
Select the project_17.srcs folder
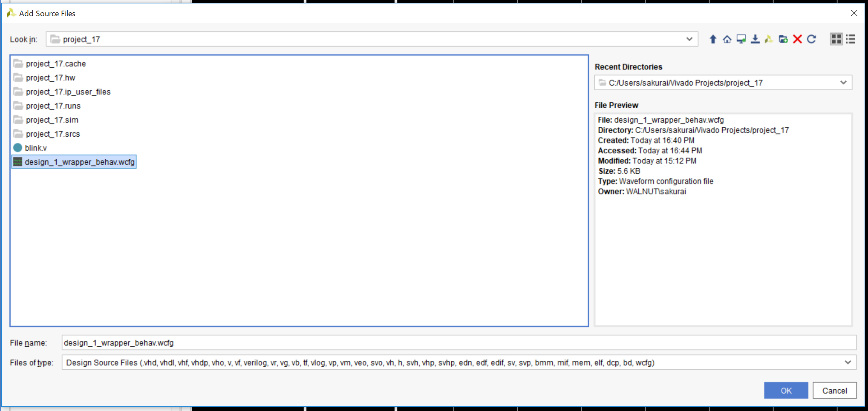tap(53, 134)
